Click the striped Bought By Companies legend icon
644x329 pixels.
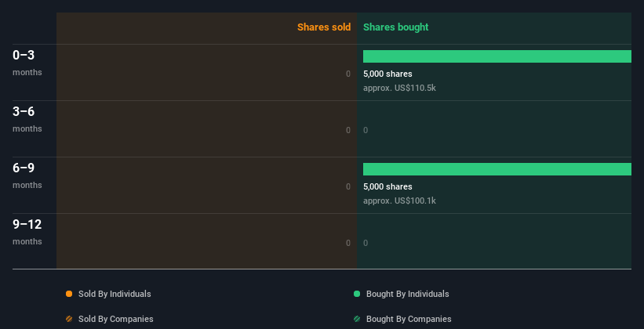click(x=357, y=319)
